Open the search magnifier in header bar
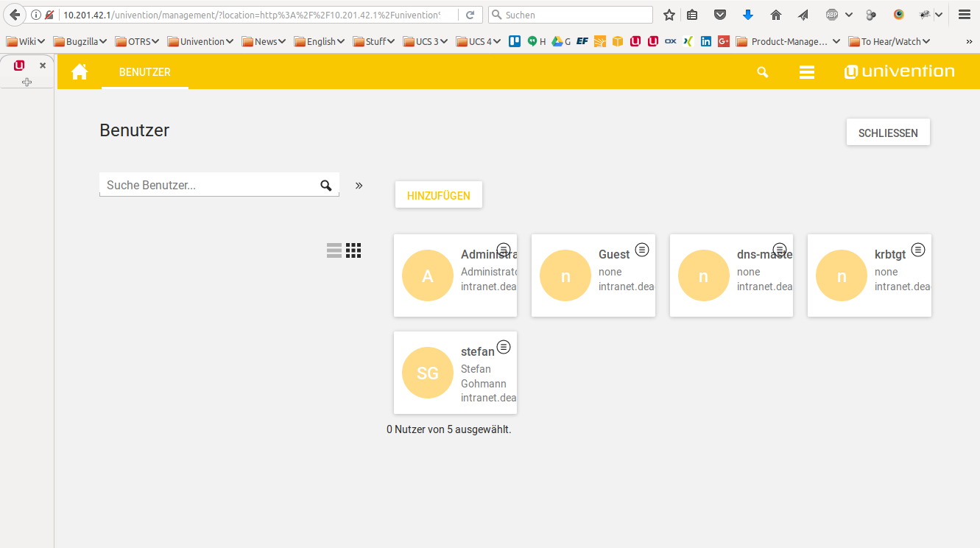Screen dimensions: 980x548 pyautogui.click(x=763, y=72)
